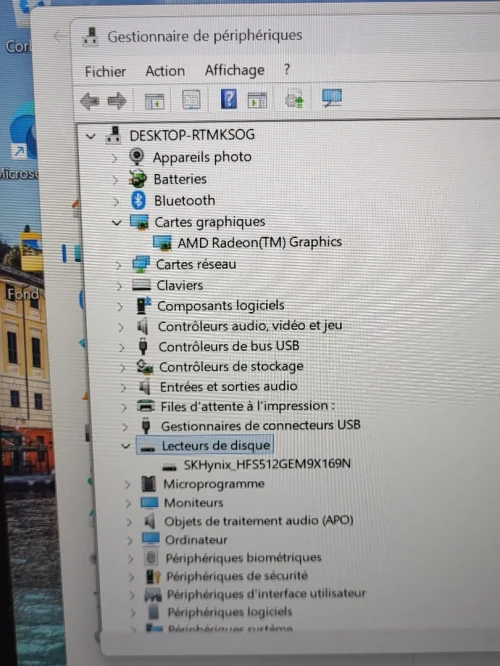Select the DESKTOP-RTMKSOG computer name
This screenshot has width=500, height=666.
click(x=192, y=135)
